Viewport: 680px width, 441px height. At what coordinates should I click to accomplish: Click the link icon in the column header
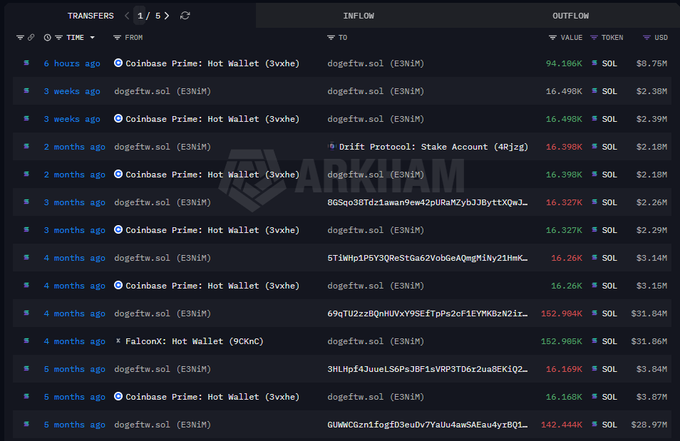[32, 37]
